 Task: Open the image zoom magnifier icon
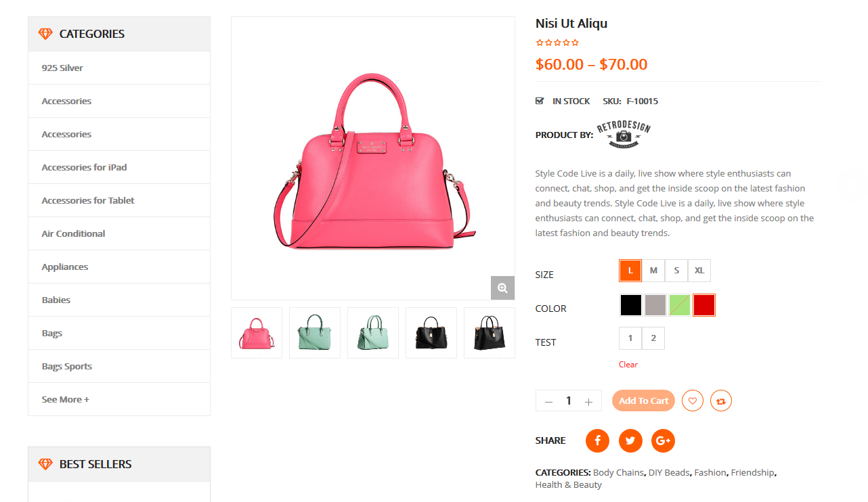(502, 288)
